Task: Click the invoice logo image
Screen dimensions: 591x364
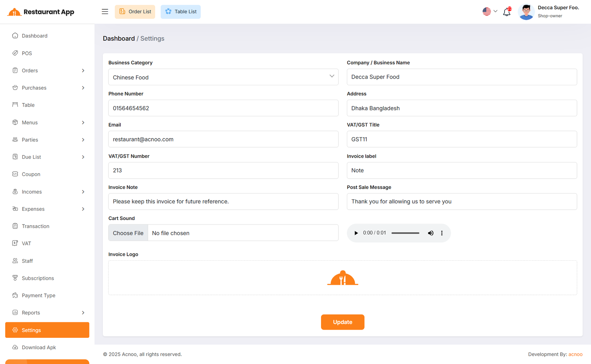Action: click(x=342, y=278)
